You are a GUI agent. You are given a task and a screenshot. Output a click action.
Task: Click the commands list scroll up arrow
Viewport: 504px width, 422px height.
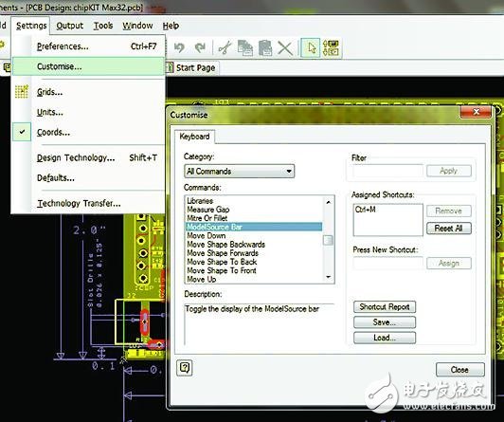click(x=328, y=202)
